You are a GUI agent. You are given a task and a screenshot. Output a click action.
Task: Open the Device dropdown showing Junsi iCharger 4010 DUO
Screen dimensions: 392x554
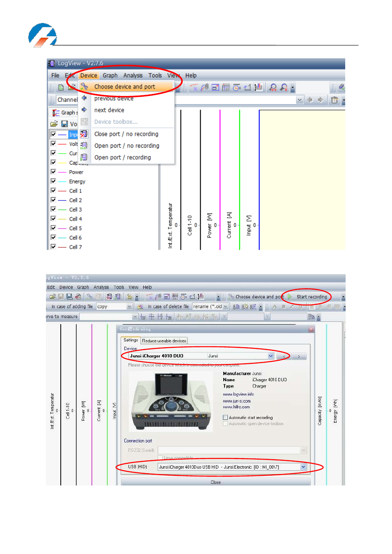pos(271,356)
